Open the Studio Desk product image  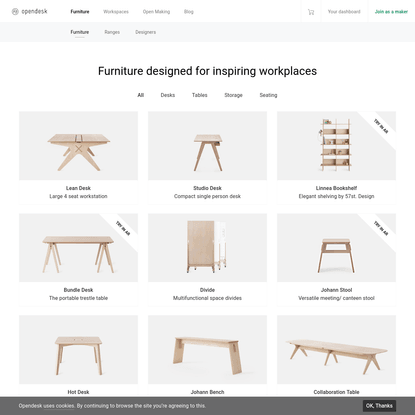coord(207,146)
